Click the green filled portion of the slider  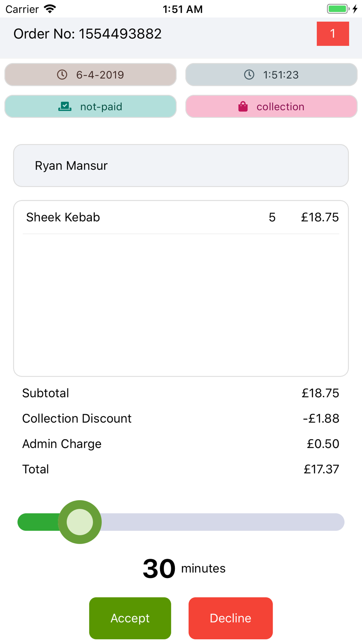pos(36,522)
